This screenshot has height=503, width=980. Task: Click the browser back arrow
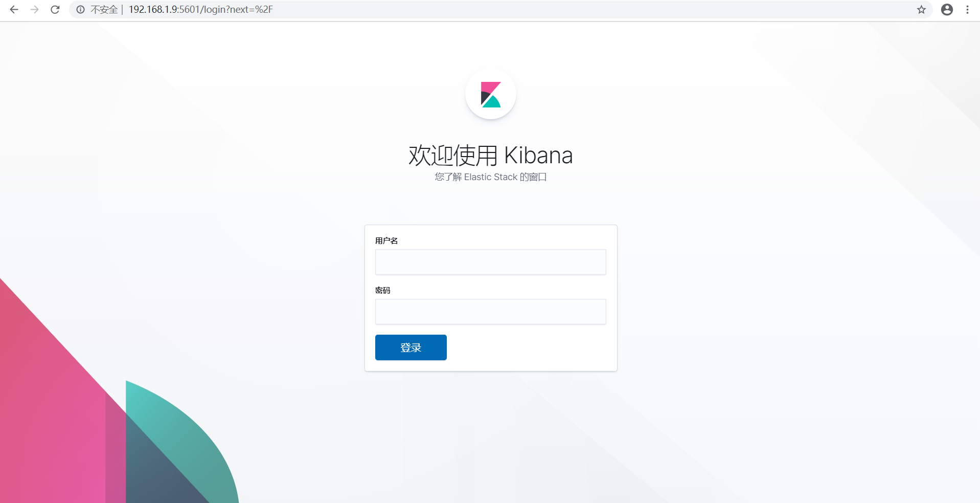click(14, 9)
